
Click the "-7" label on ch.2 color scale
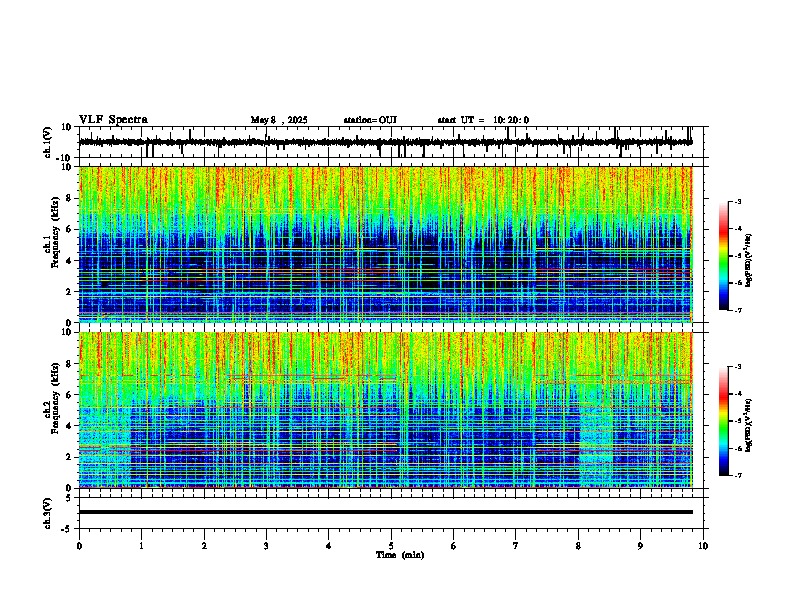point(738,475)
